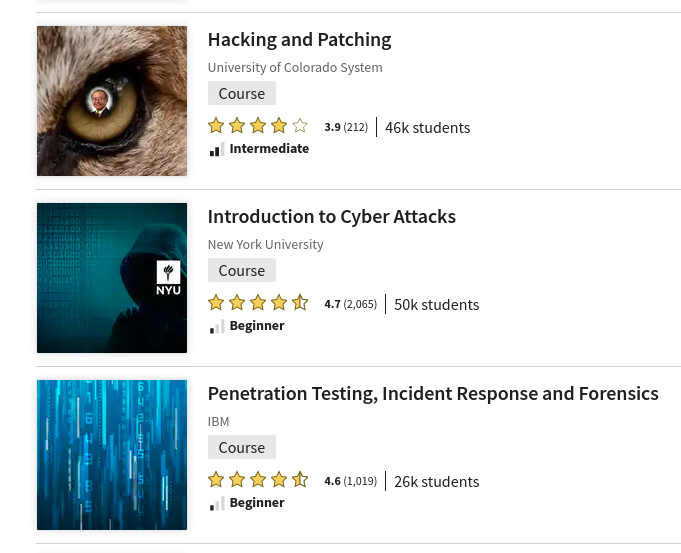This screenshot has height=553, width=681.
Task: Click Beginner level icon for Penetration Testing
Action: coord(217,503)
